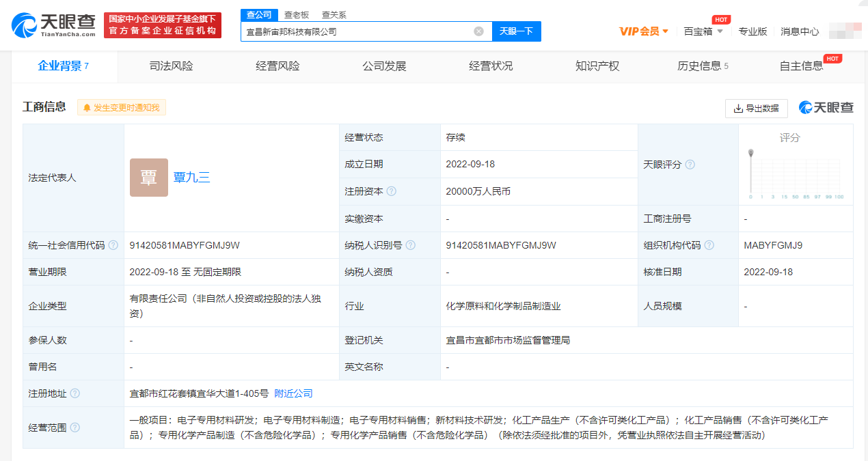Click the 发生变更时通知我 notification button
868x461 pixels.
tap(122, 108)
